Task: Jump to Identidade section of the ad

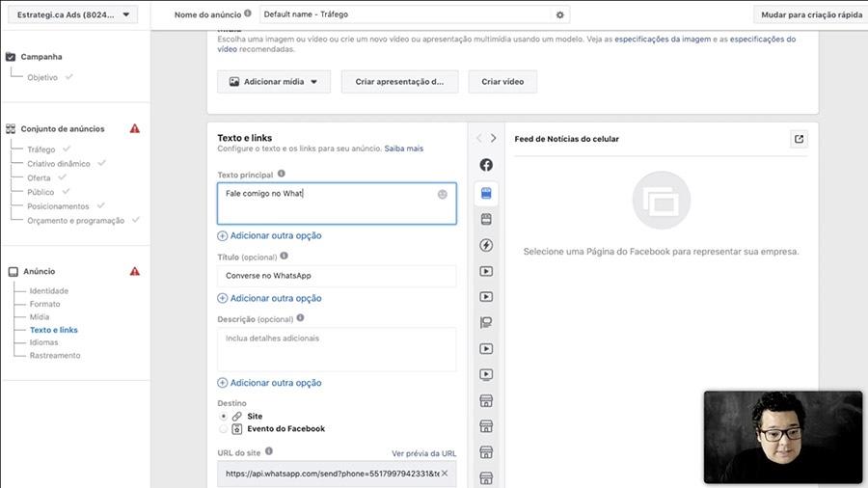Action: point(49,291)
